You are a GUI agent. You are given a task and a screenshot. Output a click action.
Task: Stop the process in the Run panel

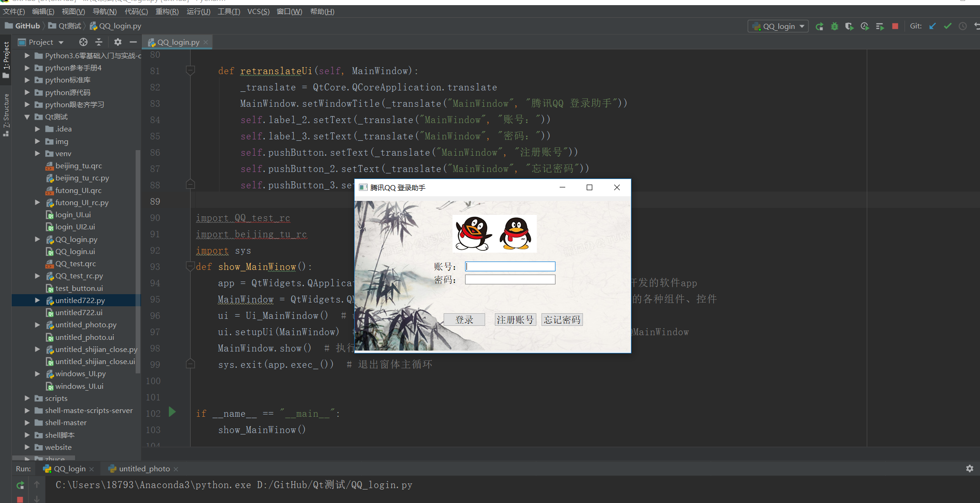tap(20, 499)
